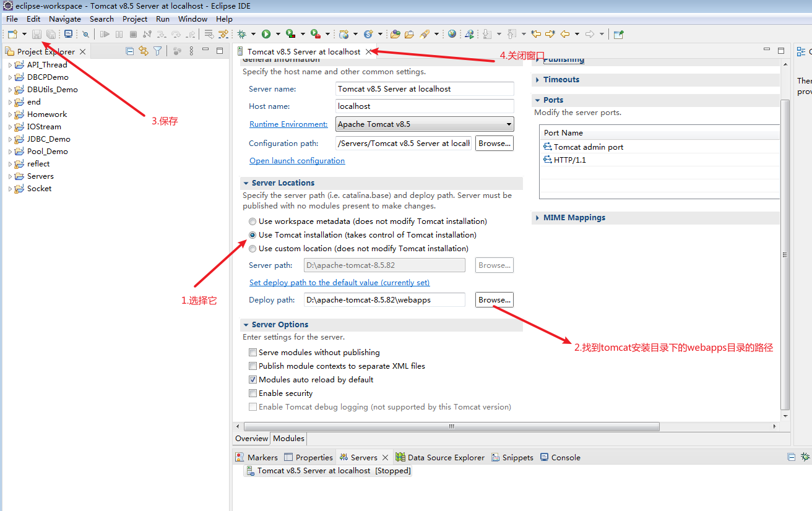Click the editor vertical scrollbar thumb
812x511 pixels.
click(x=785, y=254)
